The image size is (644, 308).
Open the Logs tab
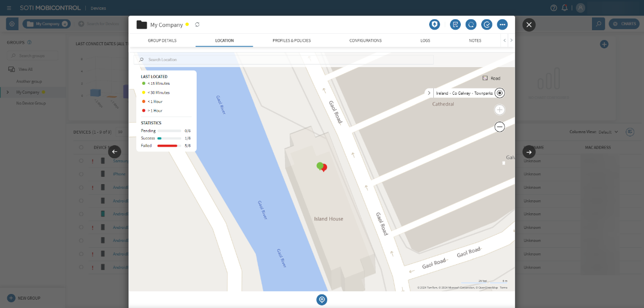(425, 40)
